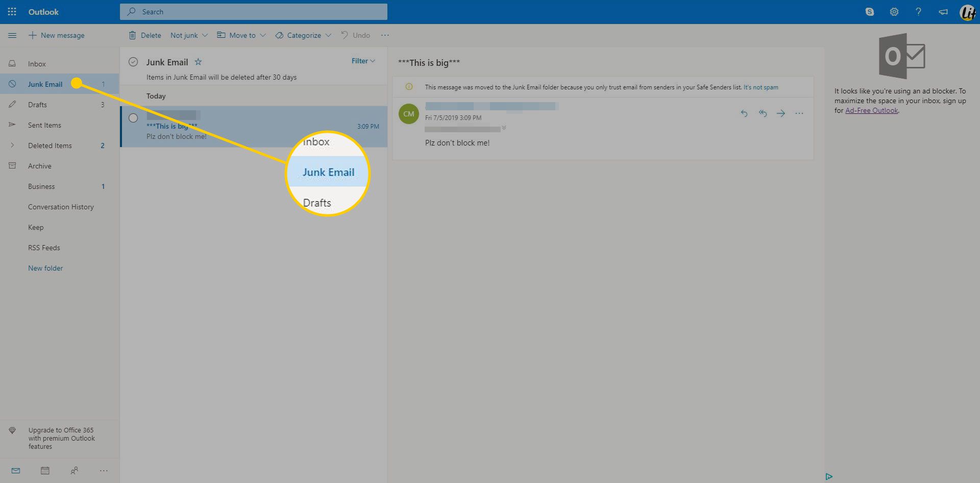Open the feedback megaphone icon
The width and height of the screenshot is (980, 483).
pyautogui.click(x=943, y=12)
